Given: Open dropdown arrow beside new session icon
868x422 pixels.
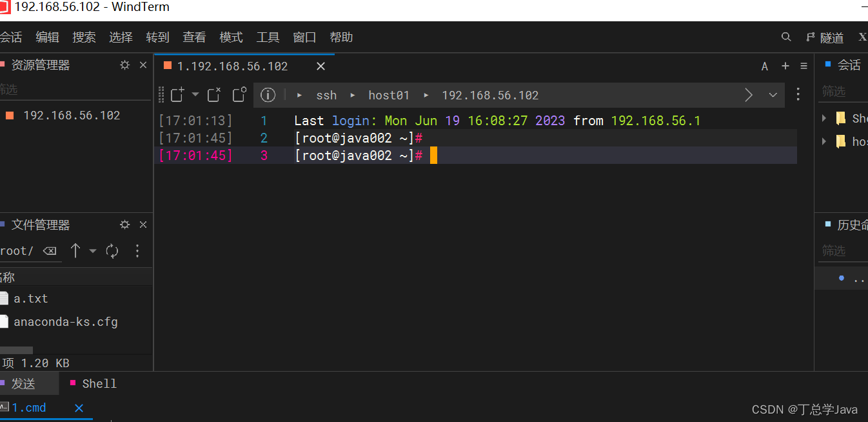Looking at the screenshot, I should pyautogui.click(x=195, y=95).
